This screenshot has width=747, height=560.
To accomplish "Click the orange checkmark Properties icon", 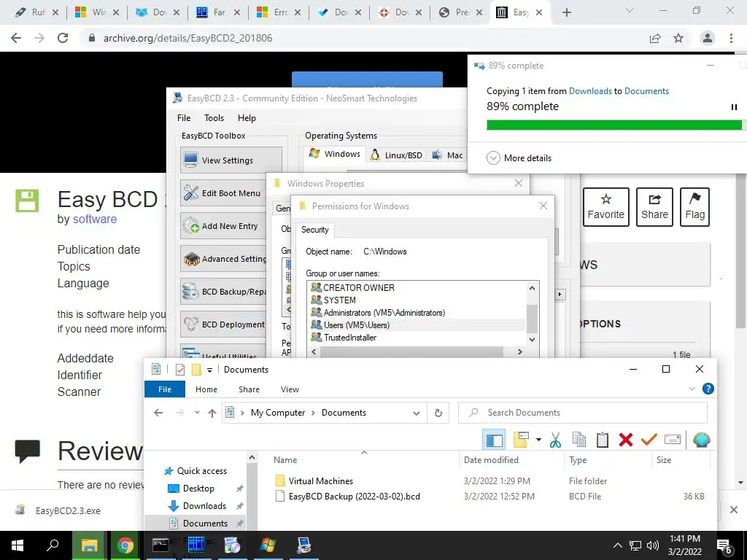I will 649,440.
